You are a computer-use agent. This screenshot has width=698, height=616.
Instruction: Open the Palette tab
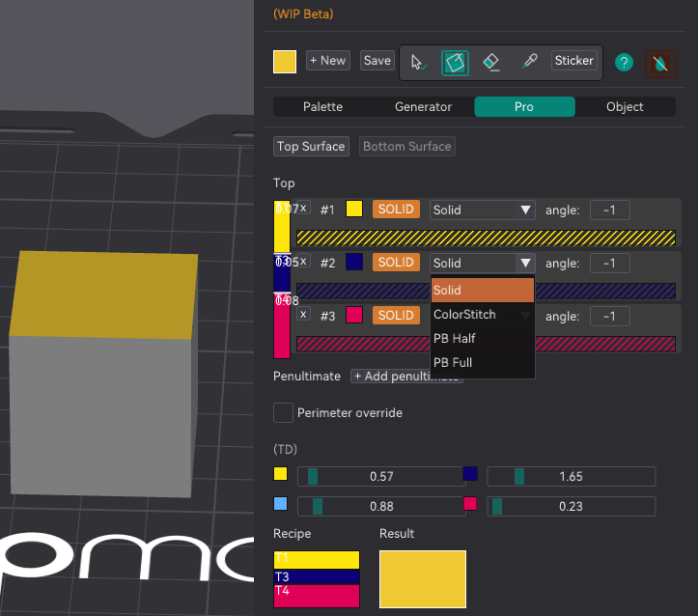[x=322, y=107]
